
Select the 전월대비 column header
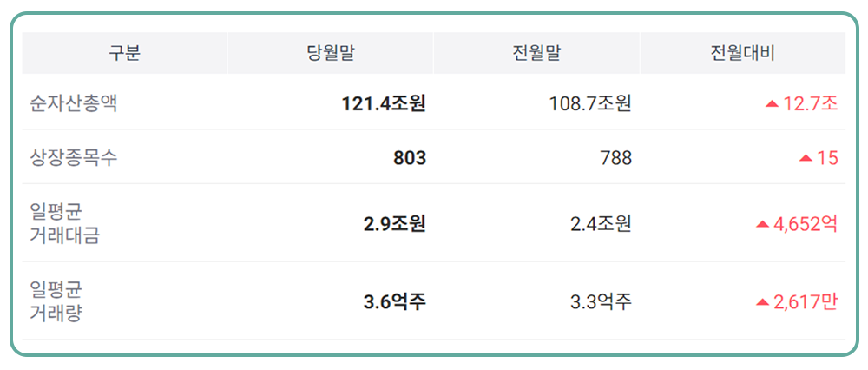pos(742,54)
